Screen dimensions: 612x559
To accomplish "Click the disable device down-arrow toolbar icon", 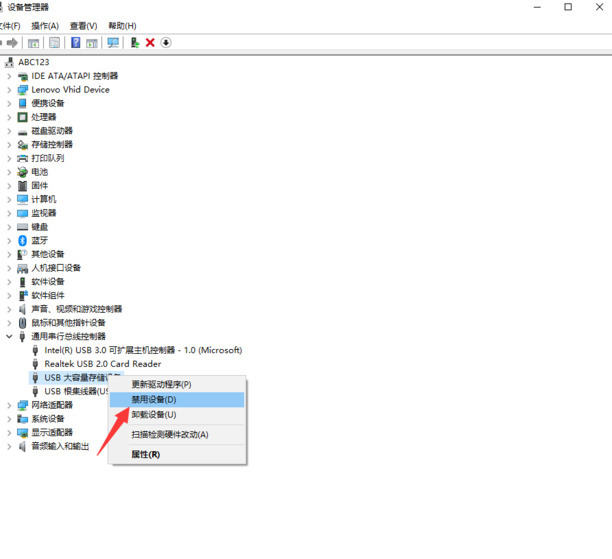I will click(166, 43).
